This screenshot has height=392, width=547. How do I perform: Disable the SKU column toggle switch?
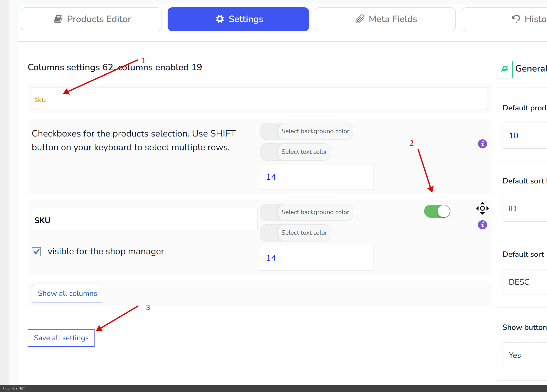click(x=437, y=211)
